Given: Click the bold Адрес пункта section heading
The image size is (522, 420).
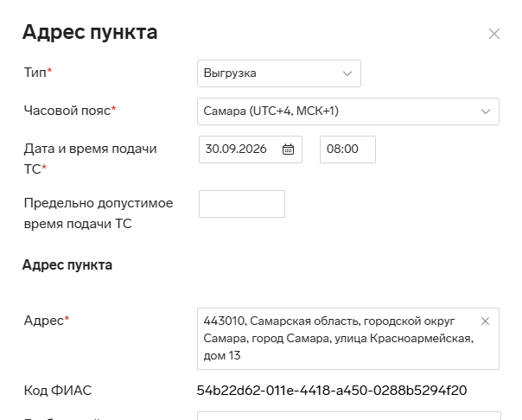Looking at the screenshot, I should coord(67,265).
